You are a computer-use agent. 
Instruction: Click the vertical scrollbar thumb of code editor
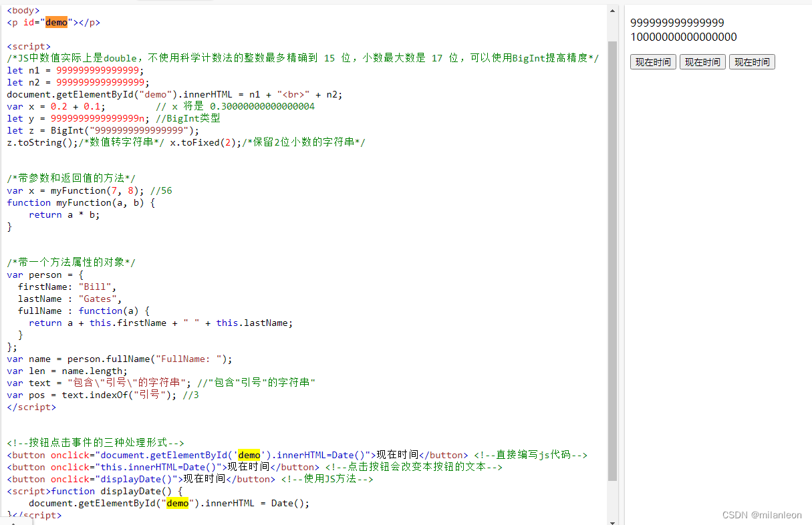pyautogui.click(x=612, y=260)
